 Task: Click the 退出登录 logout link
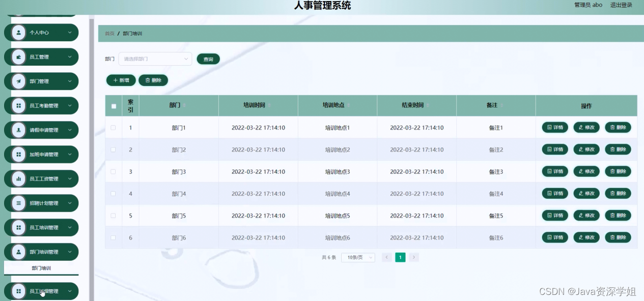click(621, 5)
